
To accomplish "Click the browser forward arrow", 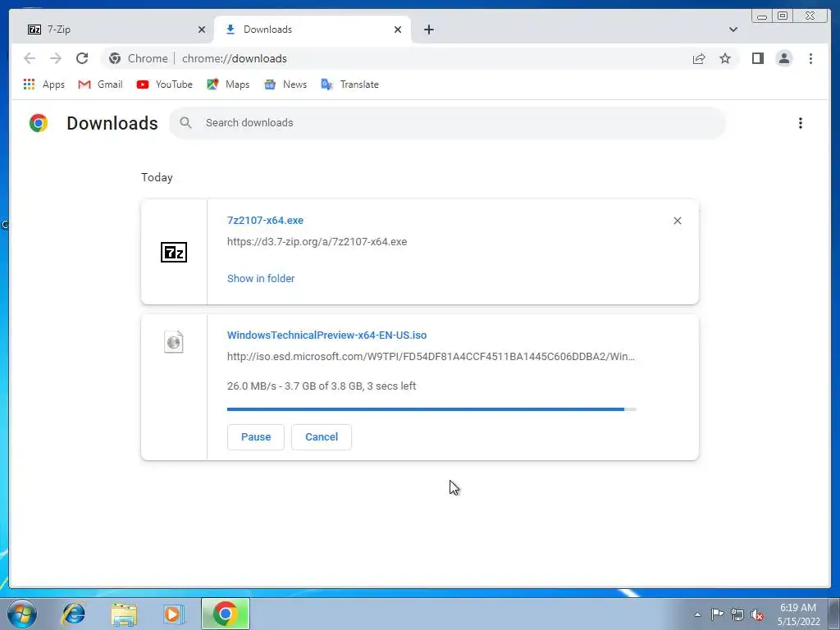I will click(56, 58).
